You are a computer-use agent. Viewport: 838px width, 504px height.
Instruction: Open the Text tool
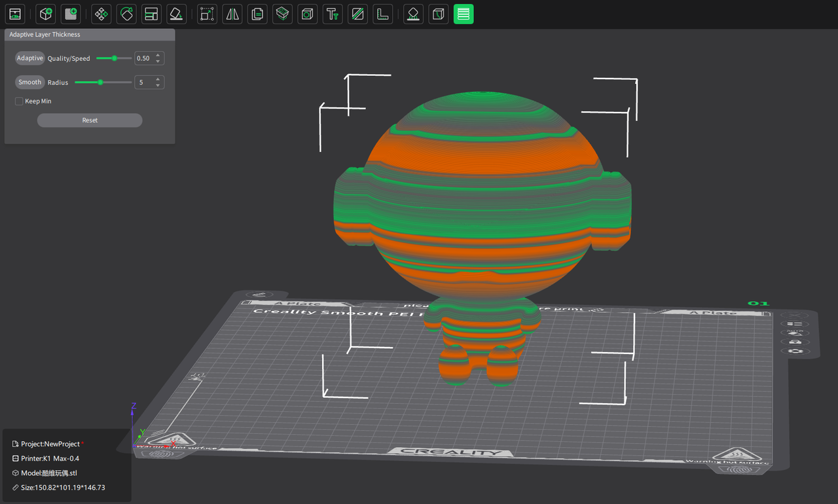pyautogui.click(x=332, y=14)
